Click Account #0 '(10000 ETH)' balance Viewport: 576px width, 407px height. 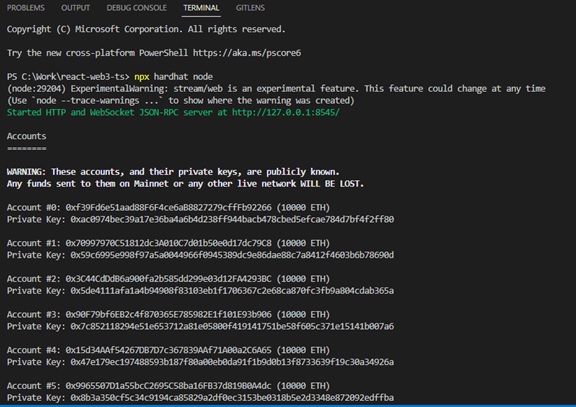[x=303, y=208]
